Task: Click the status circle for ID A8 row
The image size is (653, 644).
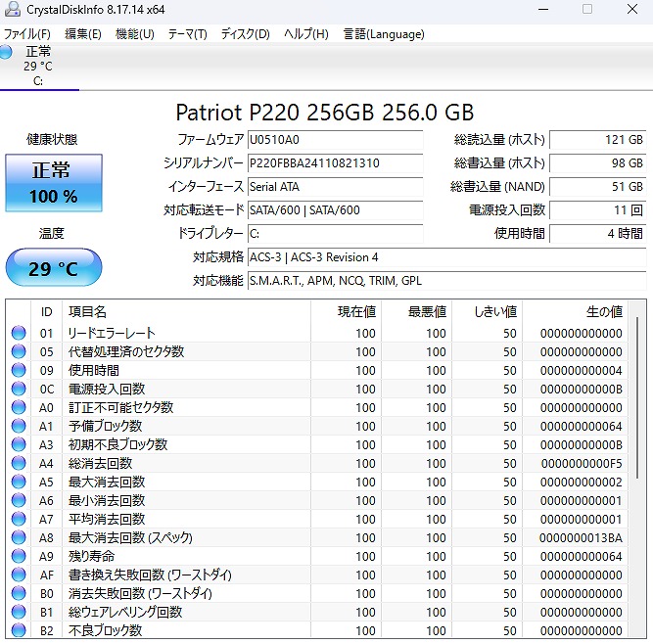Action: [19, 537]
